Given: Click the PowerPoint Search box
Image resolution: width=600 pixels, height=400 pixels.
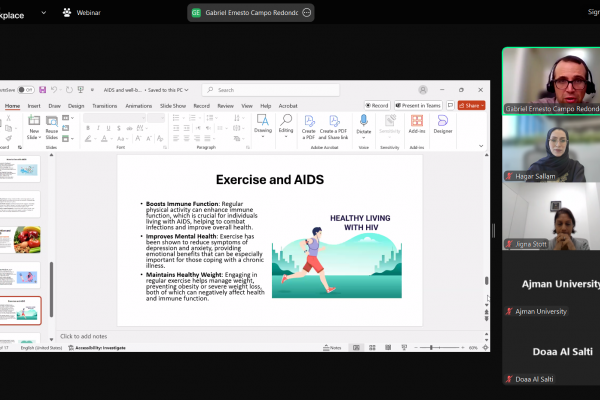Looking at the screenshot, I should tap(271, 90).
